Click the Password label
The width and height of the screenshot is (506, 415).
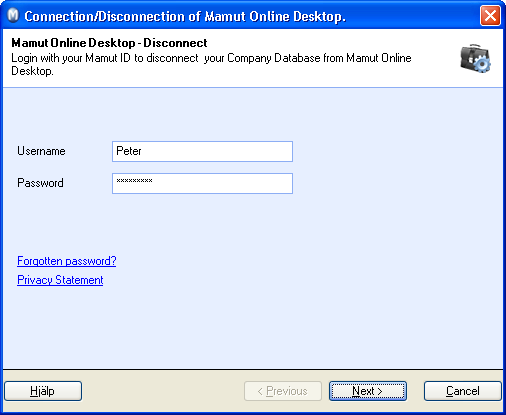pyautogui.click(x=40, y=183)
